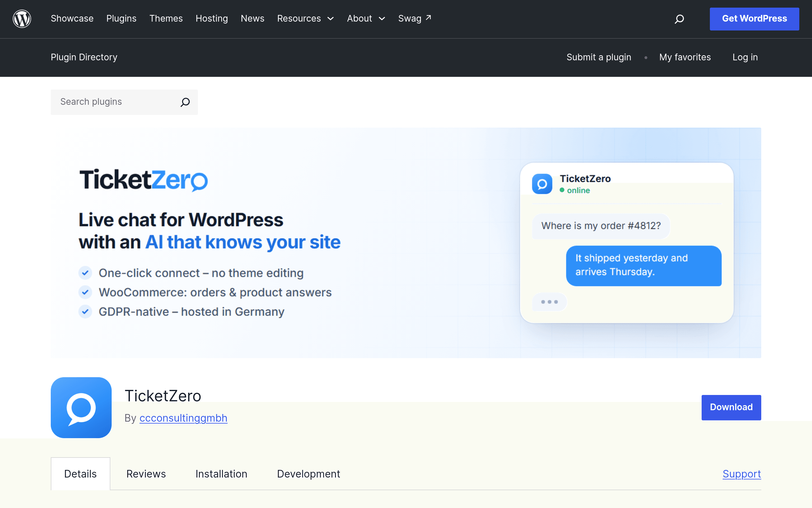Open Submit a plugin link

(x=599, y=57)
